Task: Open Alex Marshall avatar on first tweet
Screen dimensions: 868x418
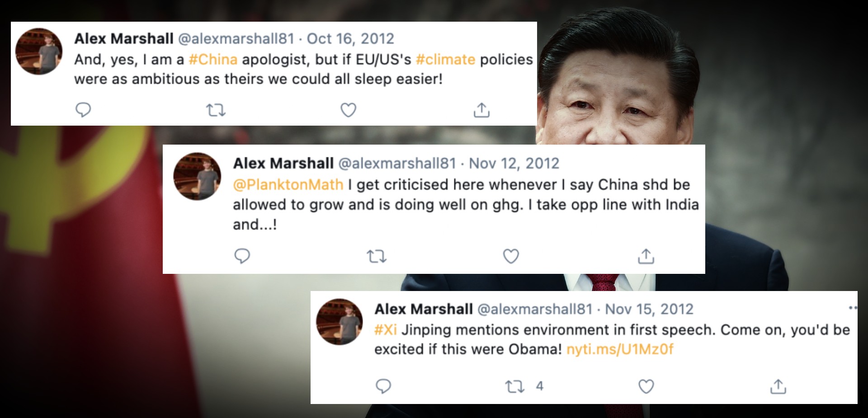Action: 39,51
